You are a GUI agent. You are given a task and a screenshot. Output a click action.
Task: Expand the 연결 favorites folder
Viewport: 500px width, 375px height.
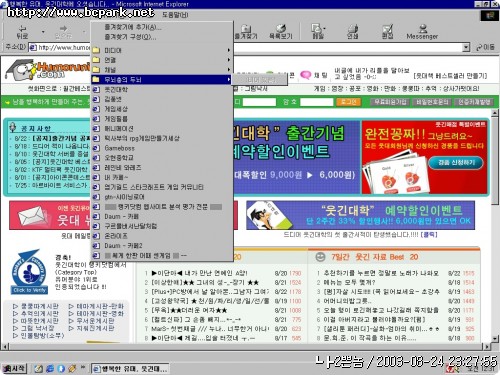point(161,60)
